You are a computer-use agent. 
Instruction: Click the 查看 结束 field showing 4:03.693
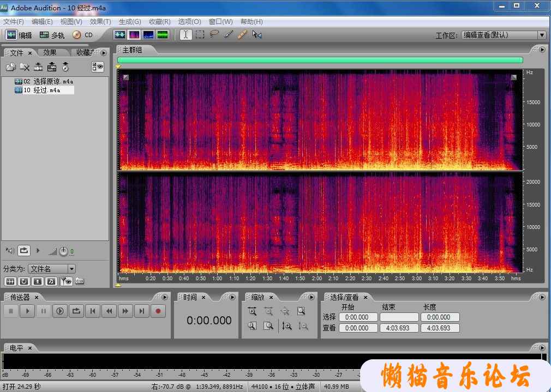click(398, 328)
